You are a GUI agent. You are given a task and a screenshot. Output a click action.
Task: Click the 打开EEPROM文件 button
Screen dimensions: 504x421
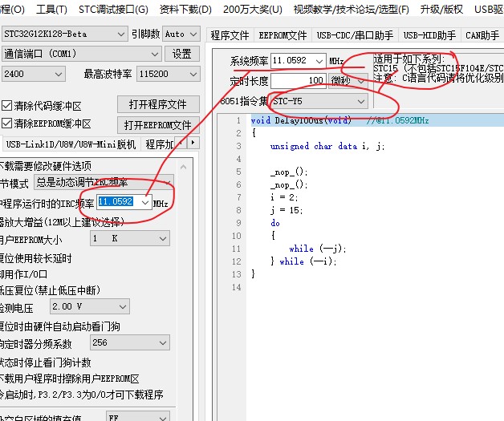point(158,124)
